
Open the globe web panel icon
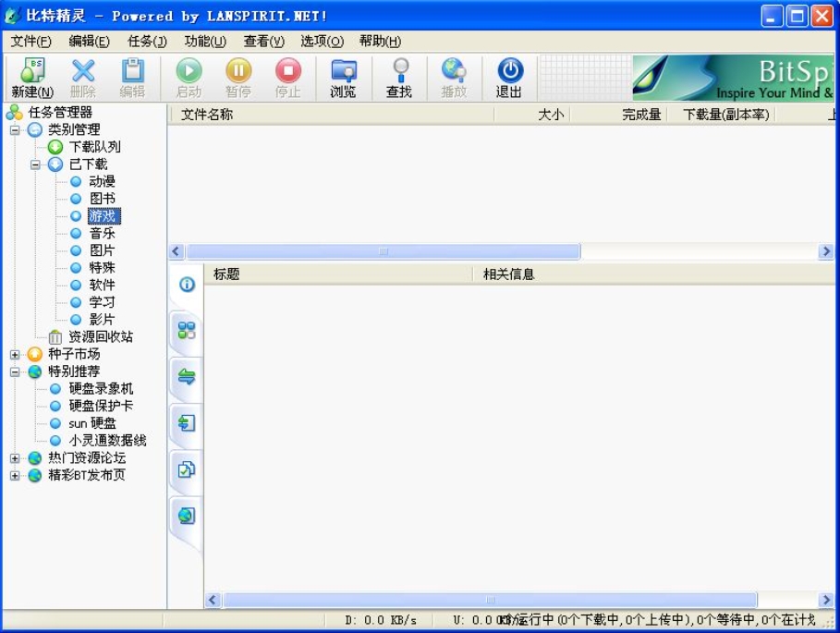pos(186,516)
